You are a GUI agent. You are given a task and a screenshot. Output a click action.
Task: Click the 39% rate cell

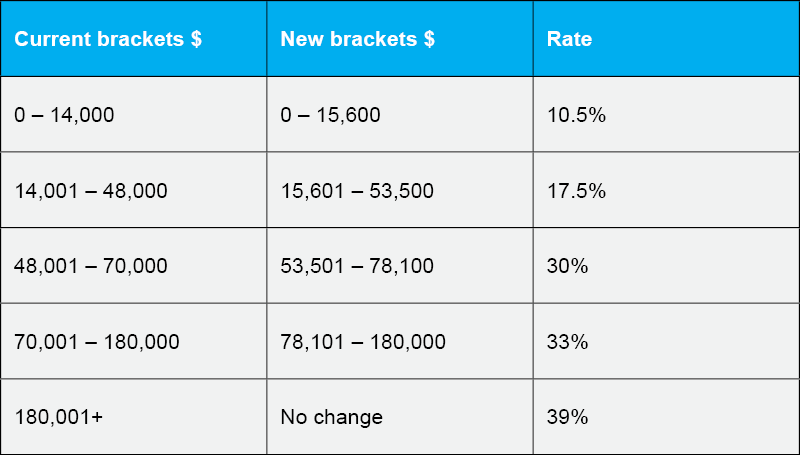pyautogui.click(x=568, y=417)
